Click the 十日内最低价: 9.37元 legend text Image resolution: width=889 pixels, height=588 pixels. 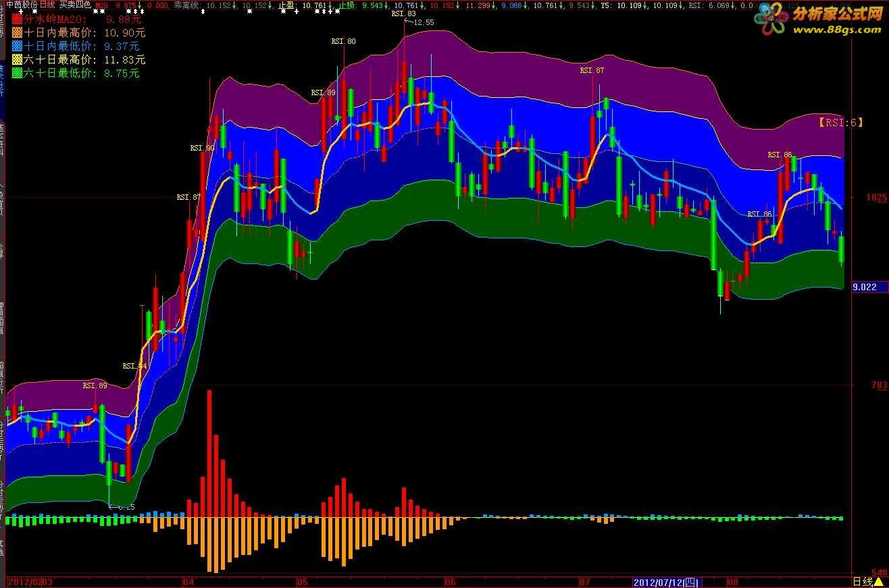click(x=81, y=46)
